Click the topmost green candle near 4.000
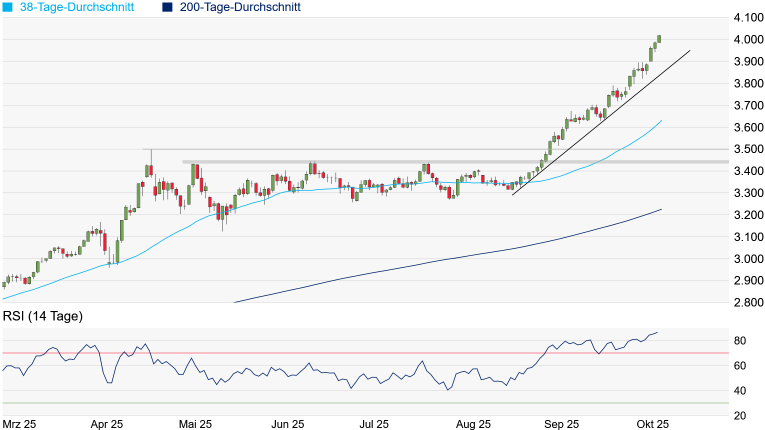 pos(659,39)
